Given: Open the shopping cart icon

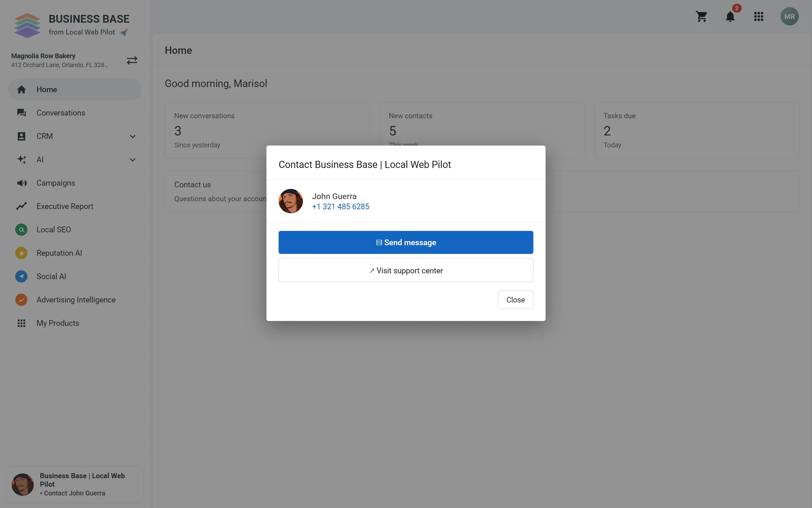Looking at the screenshot, I should 701,17.
